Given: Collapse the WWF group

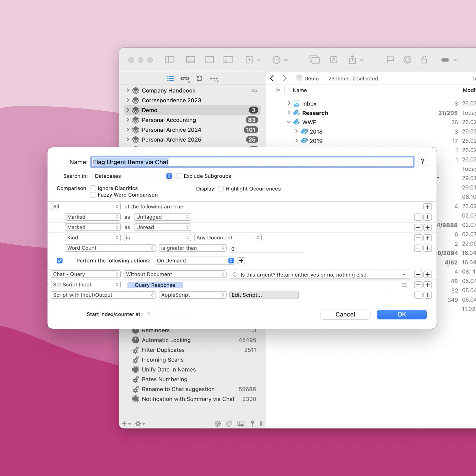Looking at the screenshot, I should pos(289,122).
